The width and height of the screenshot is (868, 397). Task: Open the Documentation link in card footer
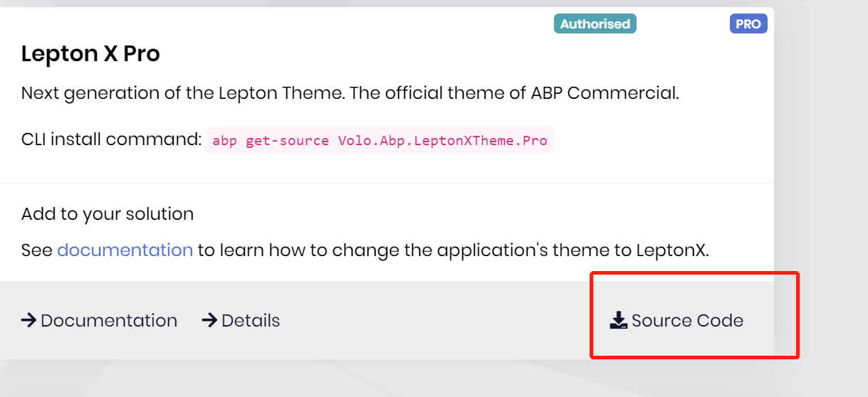[x=108, y=321]
